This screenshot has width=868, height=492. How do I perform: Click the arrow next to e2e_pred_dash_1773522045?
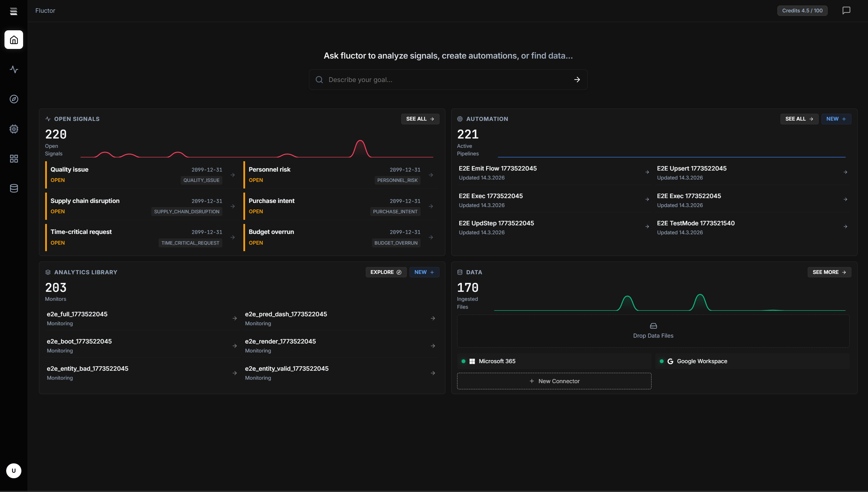433,318
